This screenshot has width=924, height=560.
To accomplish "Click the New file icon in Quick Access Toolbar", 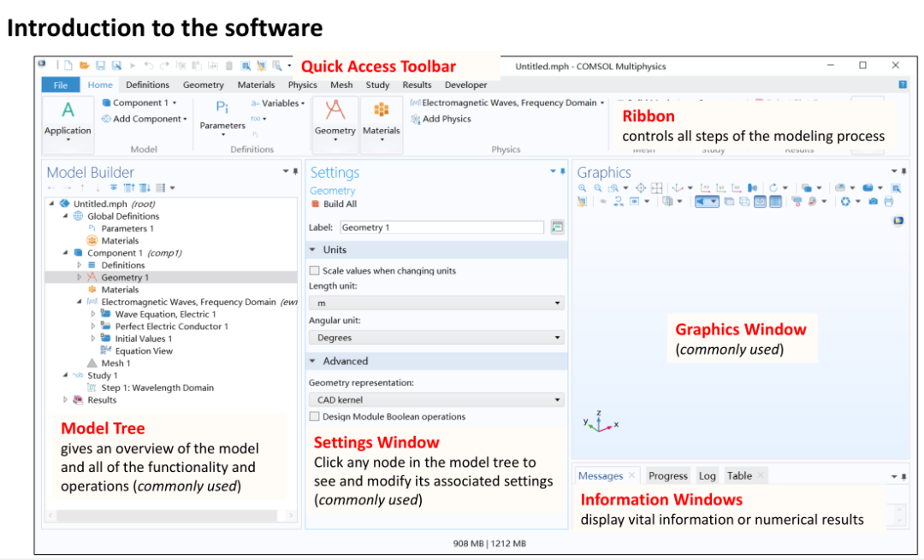I will pyautogui.click(x=68, y=65).
